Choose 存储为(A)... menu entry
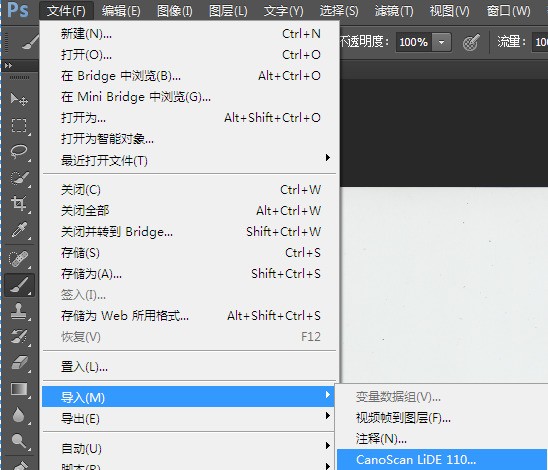The image size is (548, 470). (190, 274)
